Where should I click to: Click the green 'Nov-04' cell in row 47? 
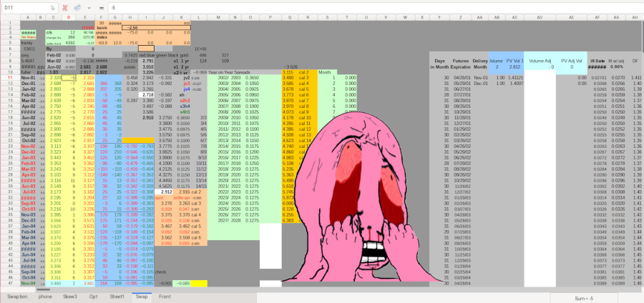click(x=28, y=283)
